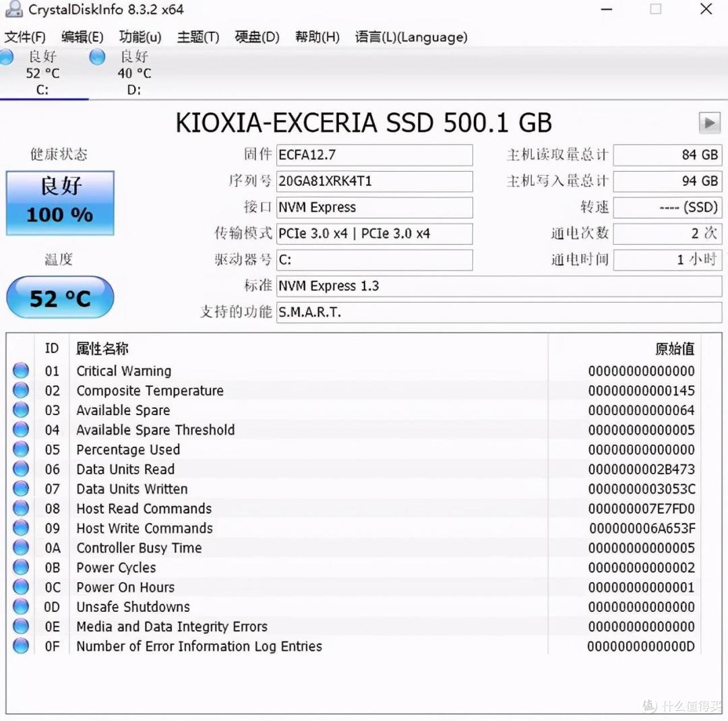Select raw value 0000000003053C

point(641,489)
